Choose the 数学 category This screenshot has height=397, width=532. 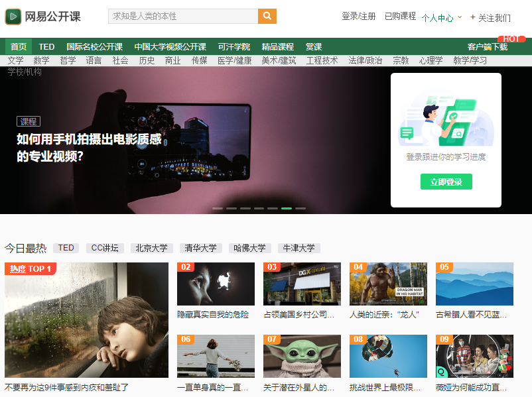[41, 60]
